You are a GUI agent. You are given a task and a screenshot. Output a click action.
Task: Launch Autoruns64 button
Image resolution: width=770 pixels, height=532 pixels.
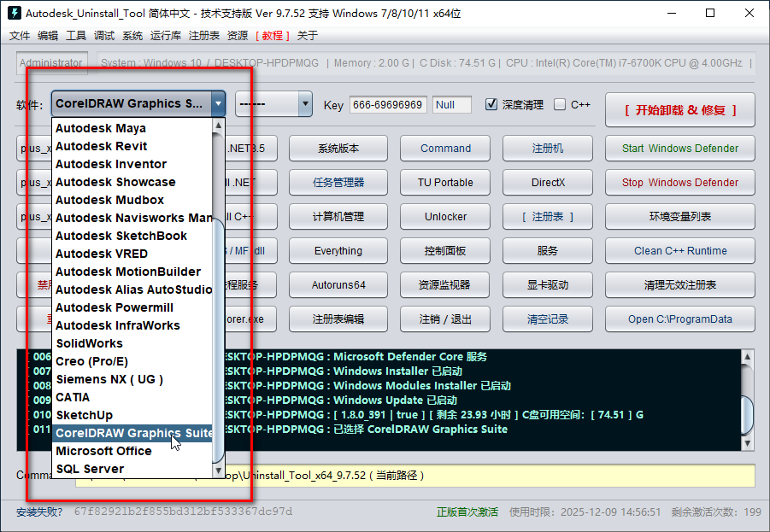click(x=338, y=284)
